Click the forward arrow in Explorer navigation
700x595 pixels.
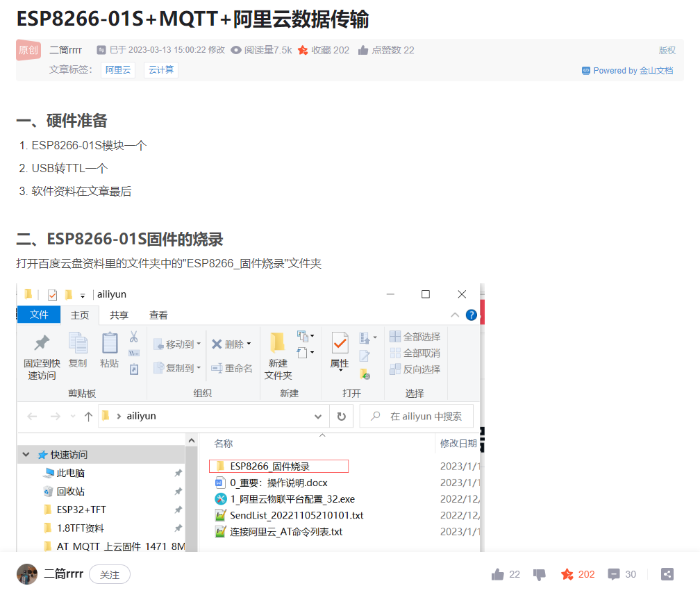[56, 417]
